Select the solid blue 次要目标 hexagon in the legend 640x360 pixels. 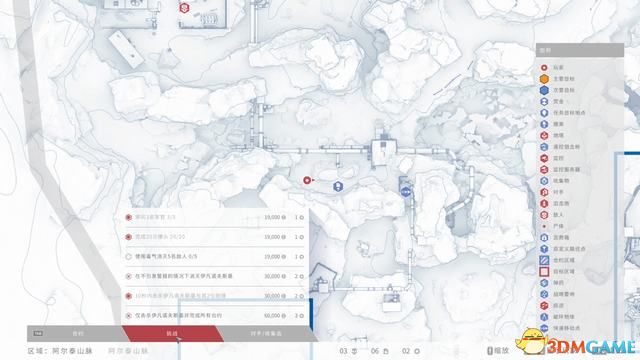(x=544, y=90)
